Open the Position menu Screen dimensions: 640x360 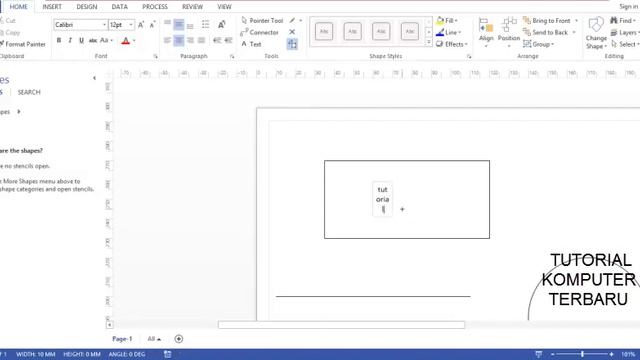tap(509, 32)
